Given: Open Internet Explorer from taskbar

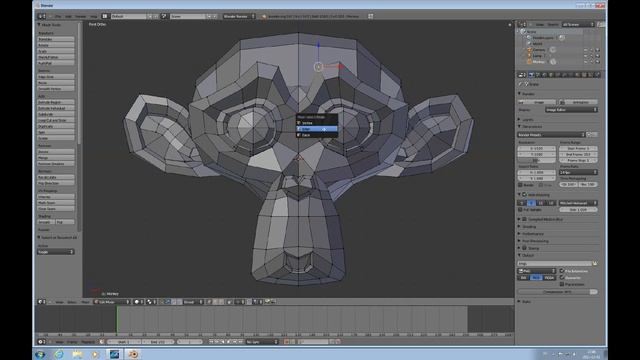Looking at the screenshot, I should 59,354.
